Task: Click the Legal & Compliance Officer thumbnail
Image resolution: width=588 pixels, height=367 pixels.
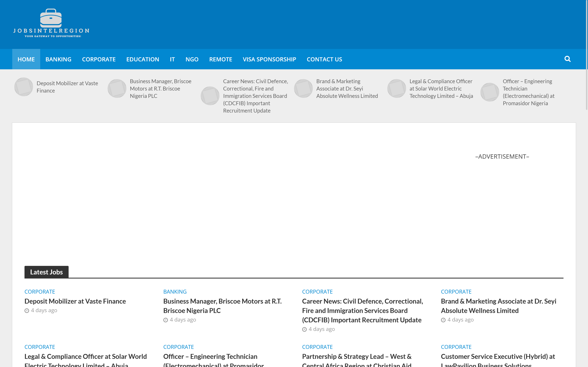Action: tap(396, 89)
